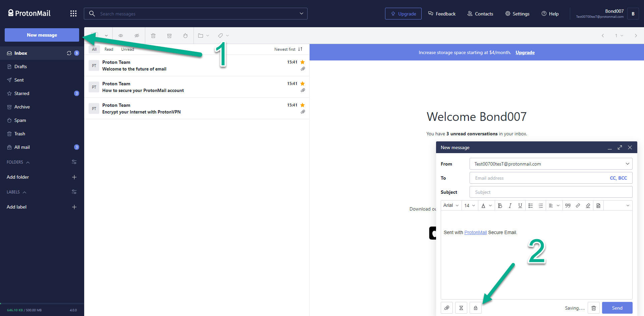Open text alignment dropdown in composer

(554, 206)
